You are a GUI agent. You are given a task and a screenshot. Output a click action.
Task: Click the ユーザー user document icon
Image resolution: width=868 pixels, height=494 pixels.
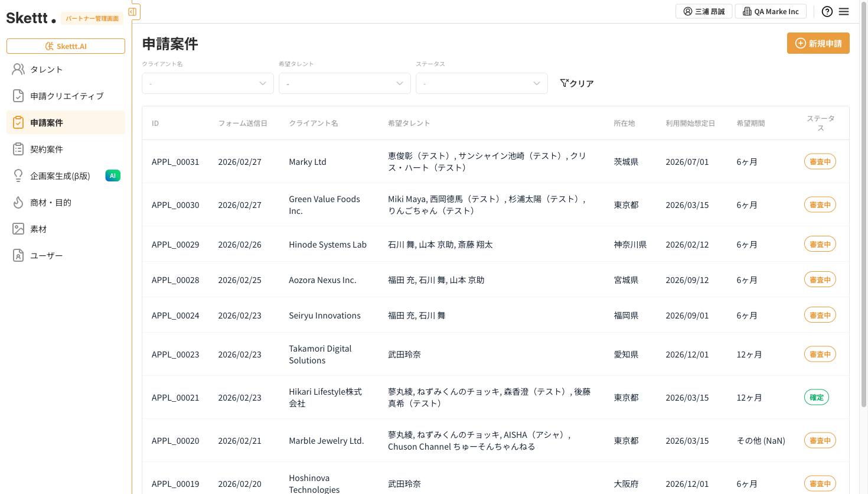pos(18,255)
